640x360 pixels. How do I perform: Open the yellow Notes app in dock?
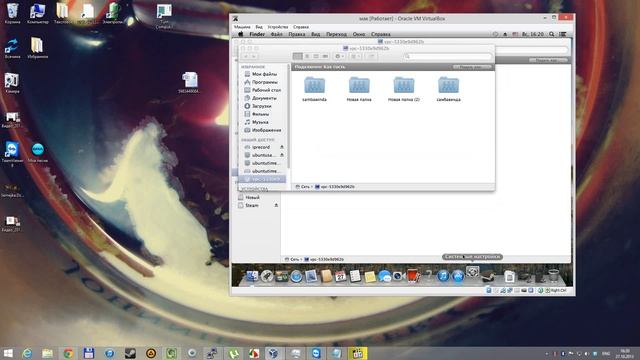pyautogui.click(x=370, y=277)
